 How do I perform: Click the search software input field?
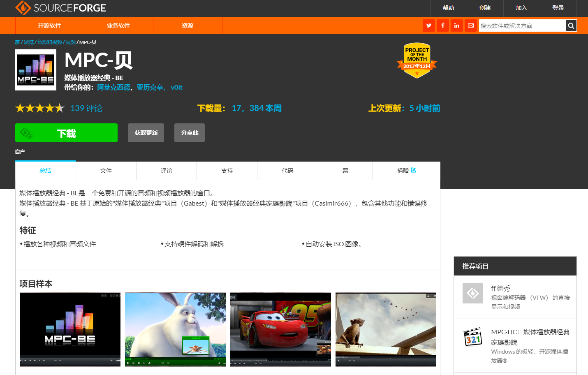(x=522, y=25)
